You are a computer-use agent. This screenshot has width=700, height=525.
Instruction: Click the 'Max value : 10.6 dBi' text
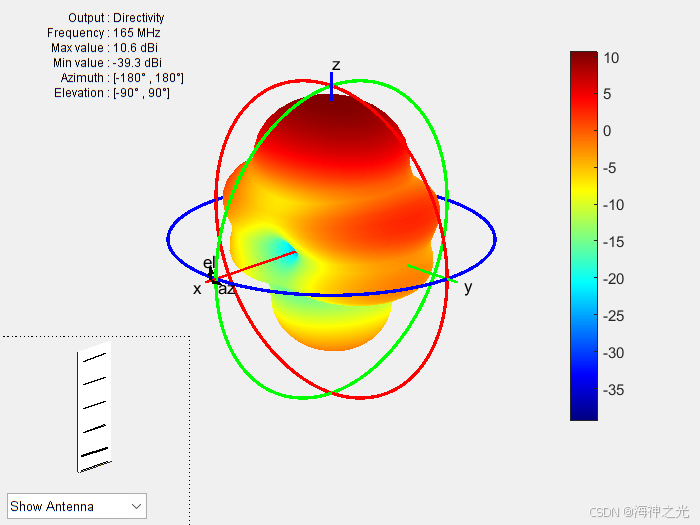(104, 48)
